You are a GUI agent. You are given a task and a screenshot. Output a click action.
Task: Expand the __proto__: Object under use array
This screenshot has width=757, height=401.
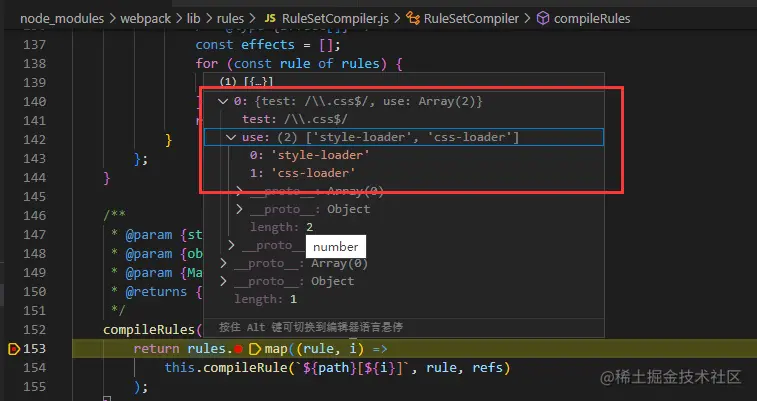coord(239,209)
